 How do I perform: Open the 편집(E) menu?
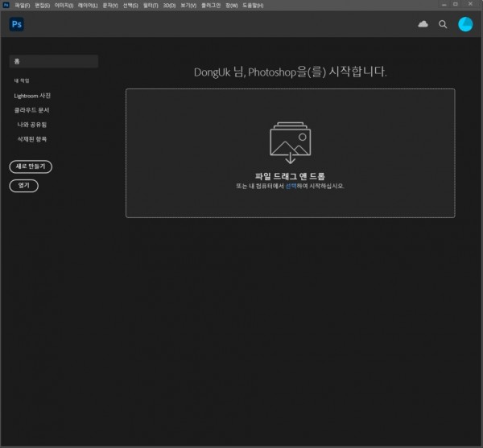[42, 6]
